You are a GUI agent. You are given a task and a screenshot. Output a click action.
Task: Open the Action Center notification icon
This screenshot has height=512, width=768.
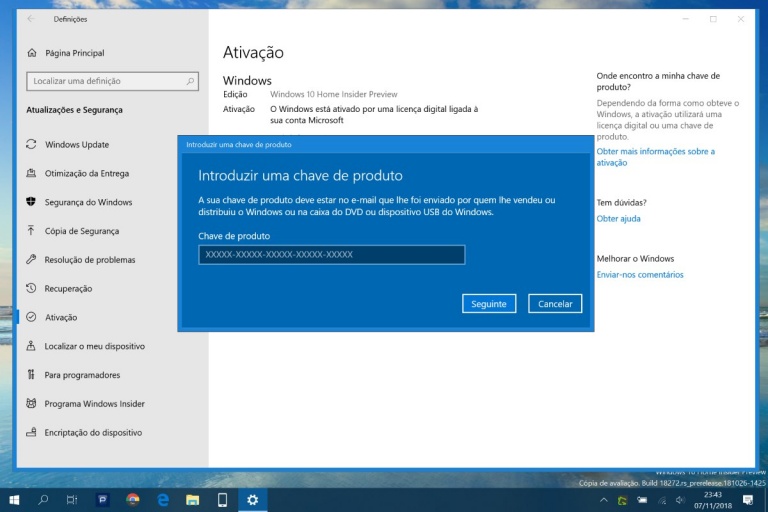pos(748,500)
